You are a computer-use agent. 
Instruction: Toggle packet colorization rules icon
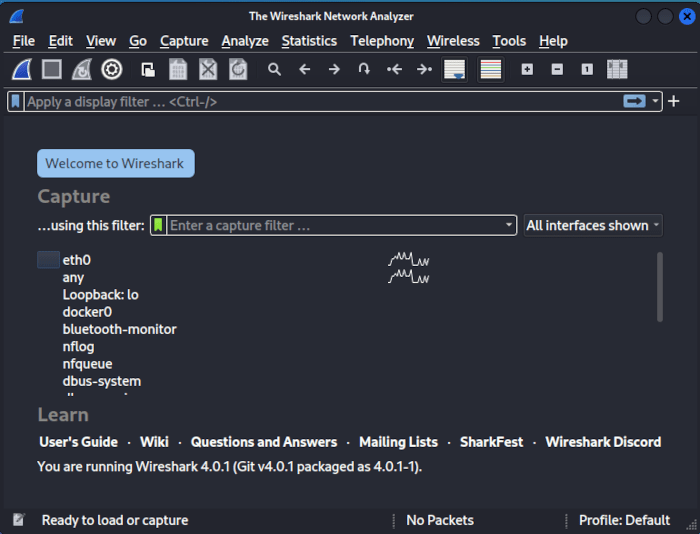491,70
